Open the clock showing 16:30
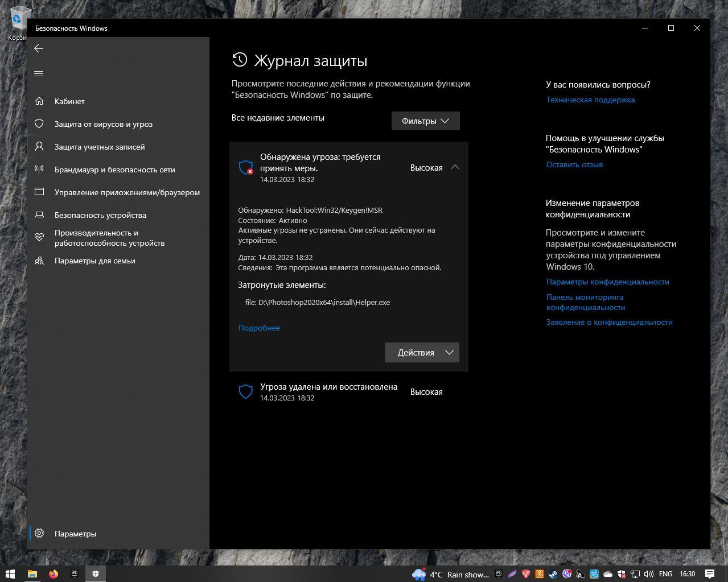The width and height of the screenshot is (728, 582). pyautogui.click(x=688, y=574)
